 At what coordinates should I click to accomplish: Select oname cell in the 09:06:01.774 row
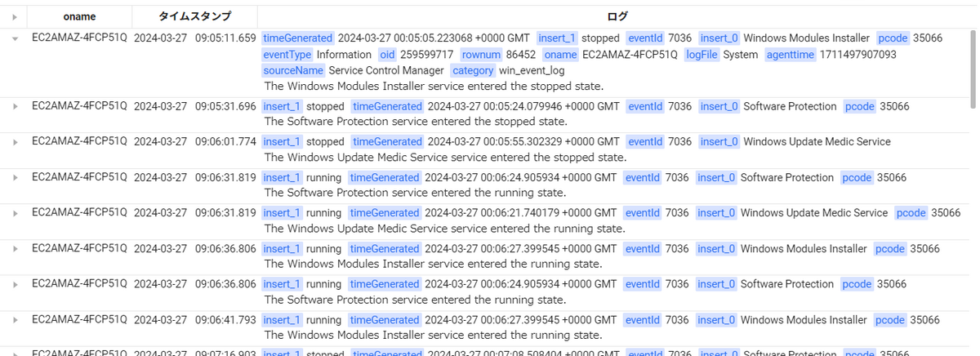(79, 141)
